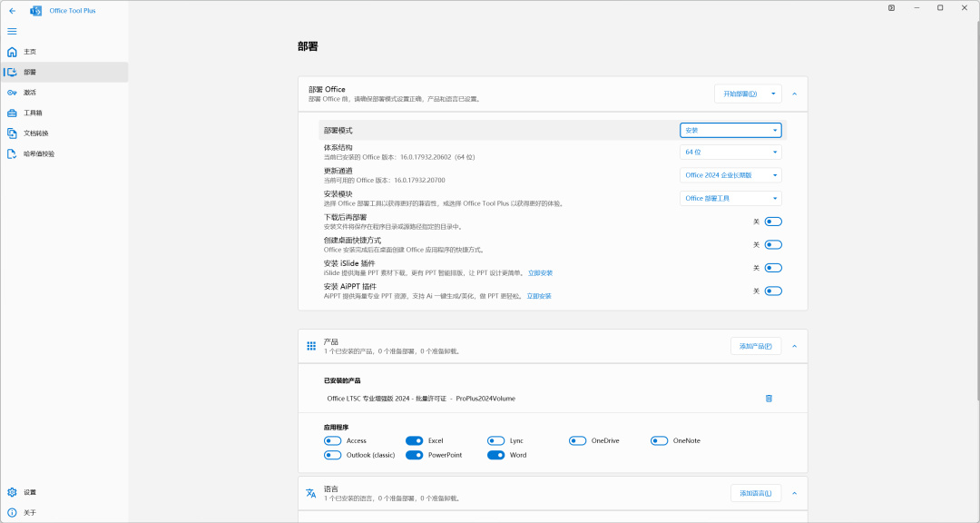Disable the PowerPoint application toggle
Image resolution: width=980 pixels, height=523 pixels.
point(415,456)
